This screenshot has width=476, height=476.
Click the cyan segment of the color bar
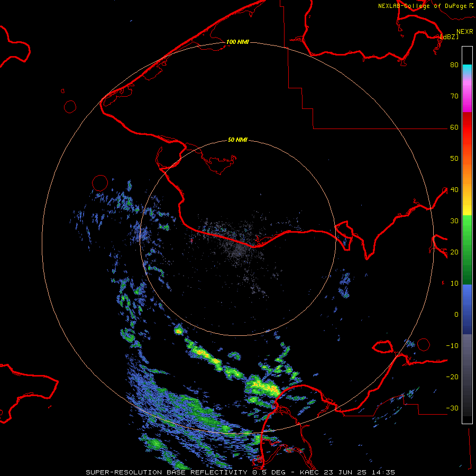(x=467, y=70)
